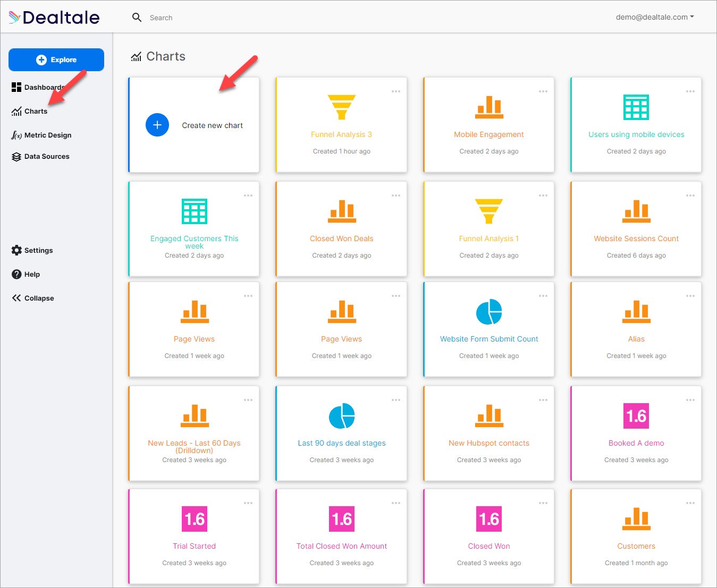Open the Mobile Engagement title link
The image size is (717, 588).
[489, 134]
